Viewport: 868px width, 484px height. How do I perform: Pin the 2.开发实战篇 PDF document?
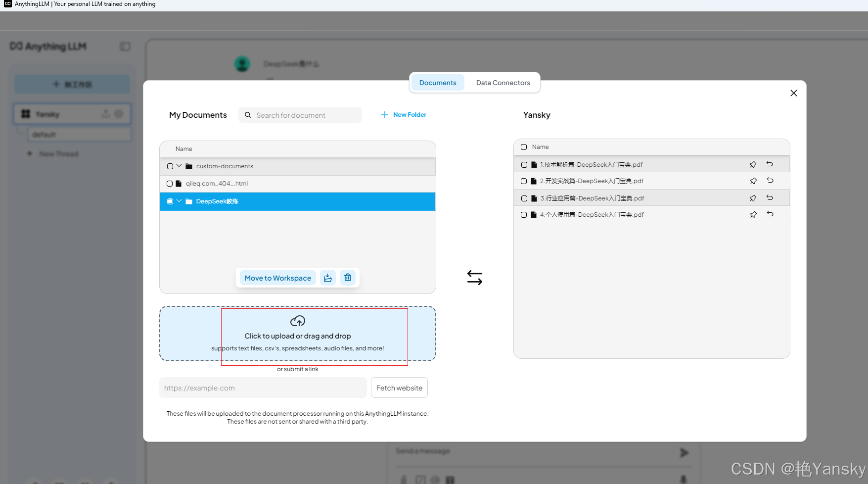[x=753, y=181]
